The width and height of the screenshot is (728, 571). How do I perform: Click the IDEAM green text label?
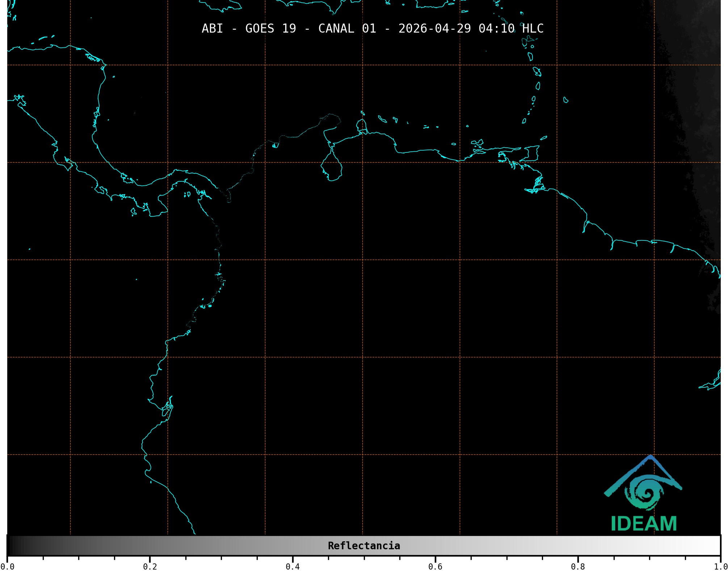coord(644,524)
